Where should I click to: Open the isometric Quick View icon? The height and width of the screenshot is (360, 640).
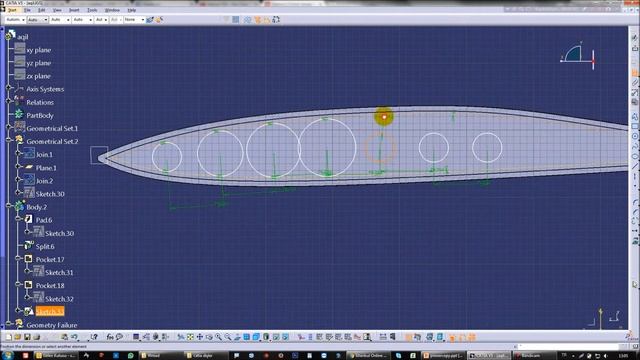click(x=256, y=337)
